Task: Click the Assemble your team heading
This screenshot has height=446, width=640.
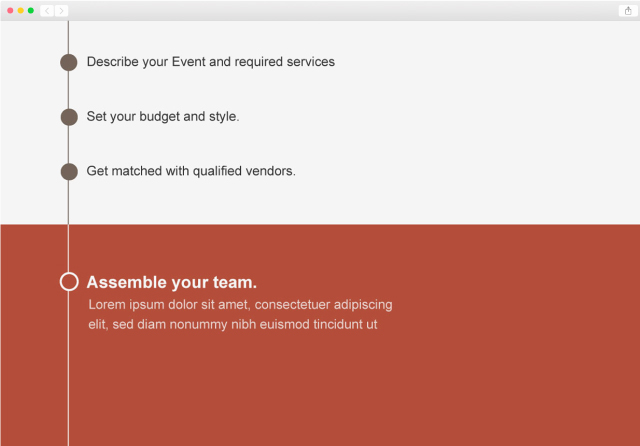Action: coord(171,283)
